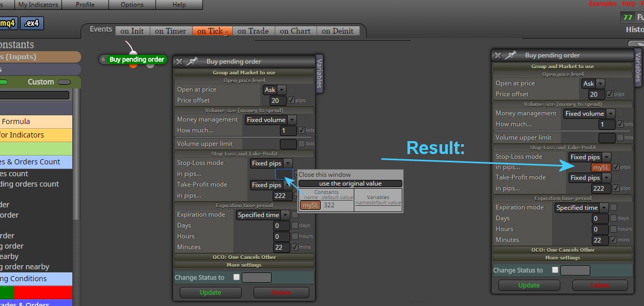Viewport: 644px width, 306px height.
Task: Open the Ask dropdown in left dialog
Action: coord(274,90)
